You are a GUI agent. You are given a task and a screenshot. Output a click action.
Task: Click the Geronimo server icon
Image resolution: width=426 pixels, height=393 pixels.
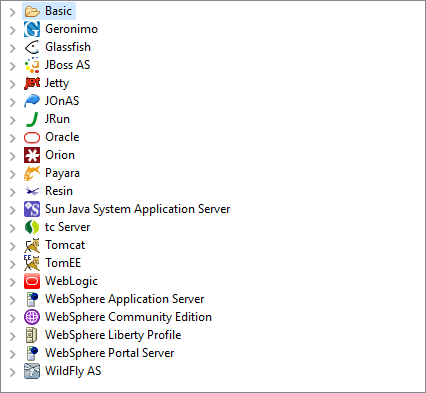tap(32, 29)
